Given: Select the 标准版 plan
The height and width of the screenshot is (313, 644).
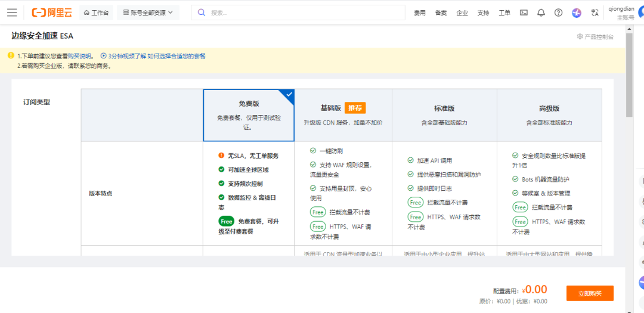Looking at the screenshot, I should coord(444,115).
